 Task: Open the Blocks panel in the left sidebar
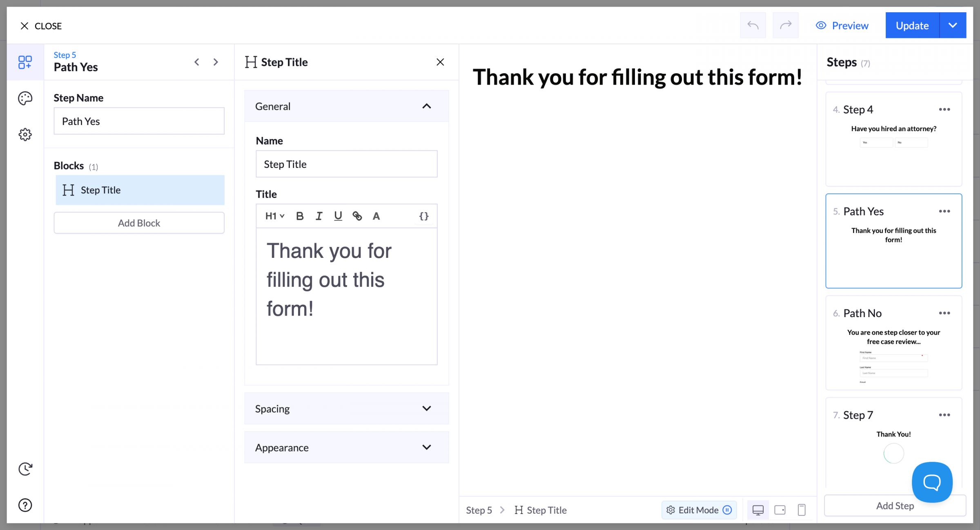point(25,62)
